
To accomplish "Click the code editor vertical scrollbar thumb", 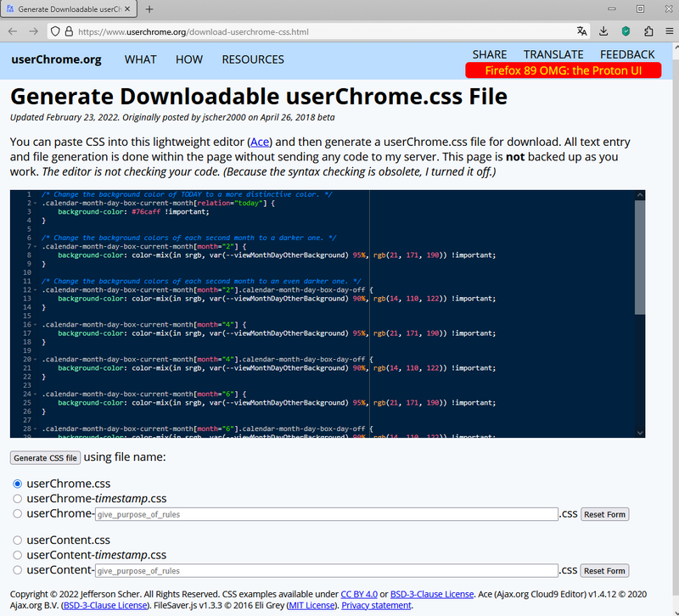I will (640, 257).
